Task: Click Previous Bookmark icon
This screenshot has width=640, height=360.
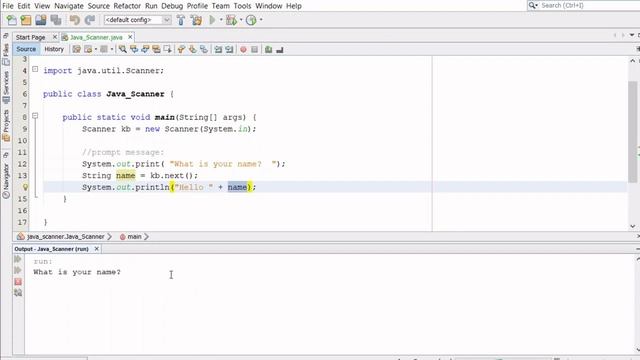Action: pyautogui.click(x=181, y=49)
